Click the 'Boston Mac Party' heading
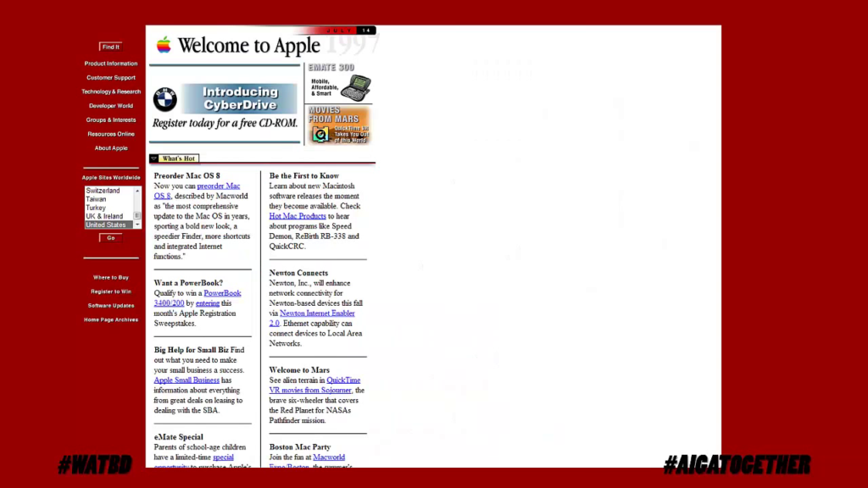868x488 pixels. [299, 447]
